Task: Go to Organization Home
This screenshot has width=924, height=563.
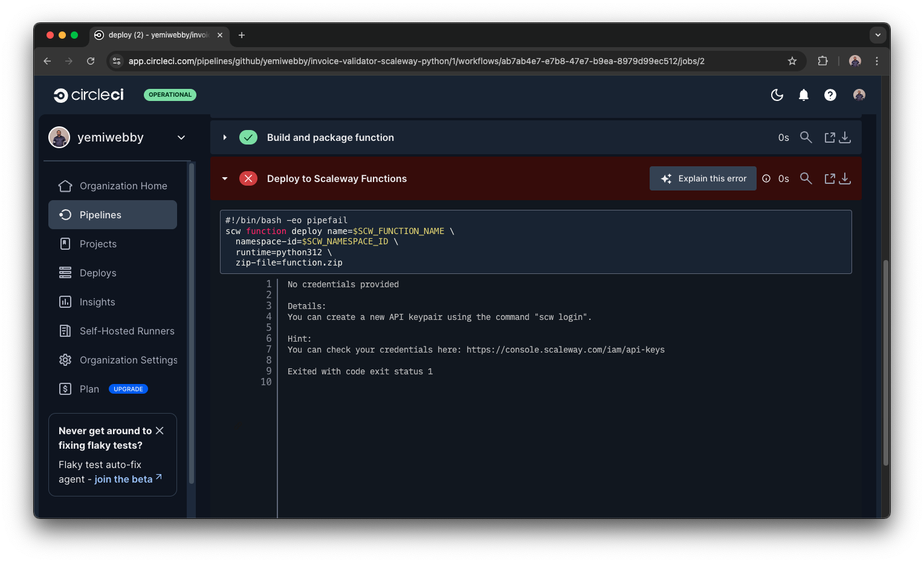Action: pos(112,186)
